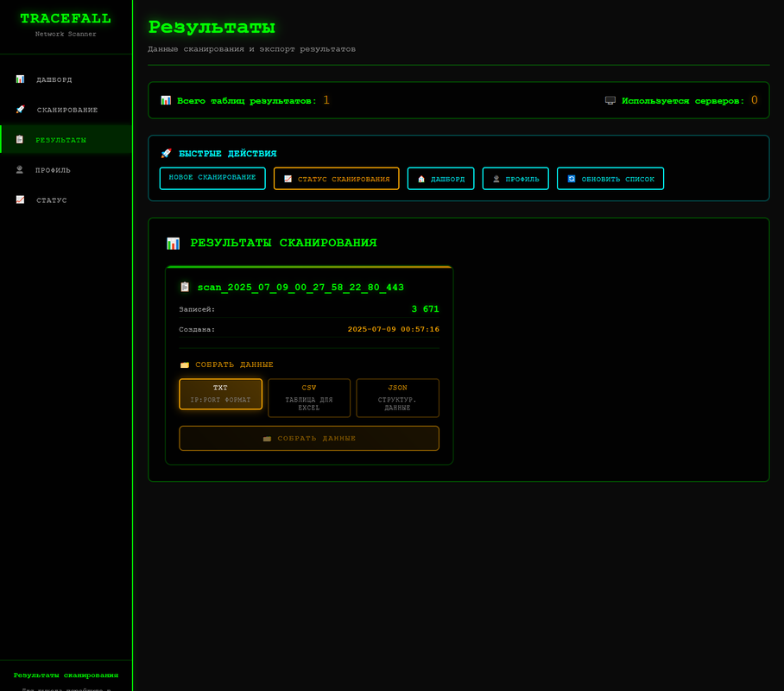784x691 pixels.
Task: Click the Профиль quick action button
Action: pyautogui.click(x=515, y=178)
